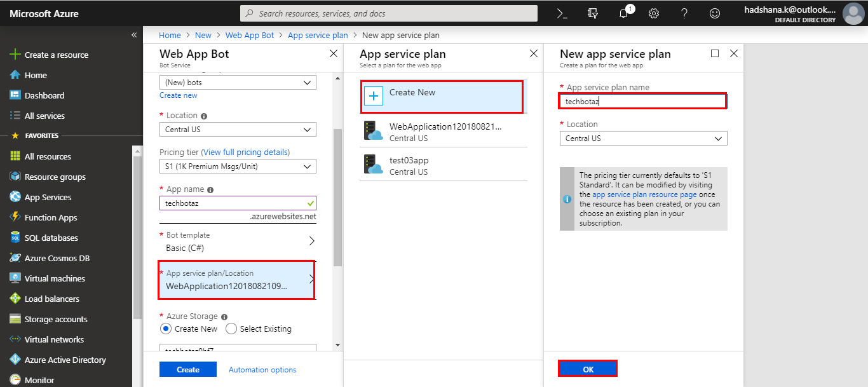The width and height of the screenshot is (868, 387).
Task: Click the App name info icon
Action: (x=210, y=190)
